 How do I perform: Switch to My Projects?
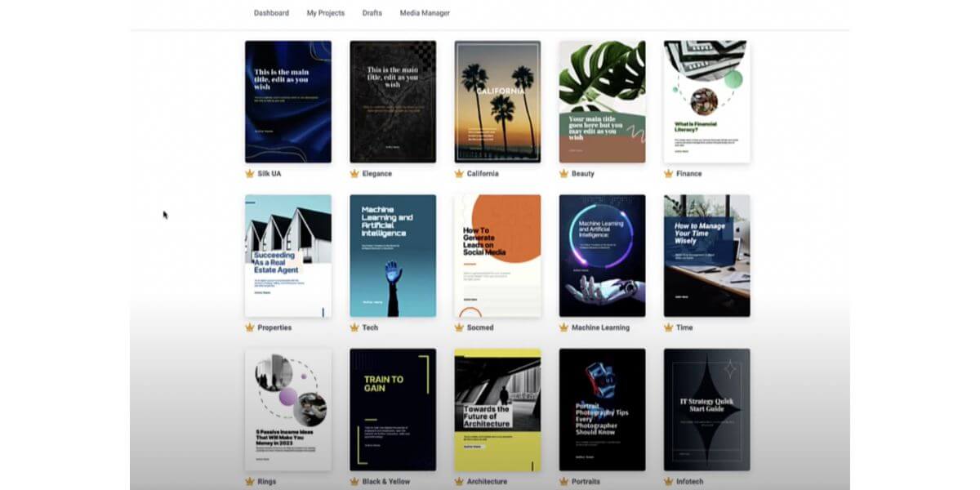(325, 13)
